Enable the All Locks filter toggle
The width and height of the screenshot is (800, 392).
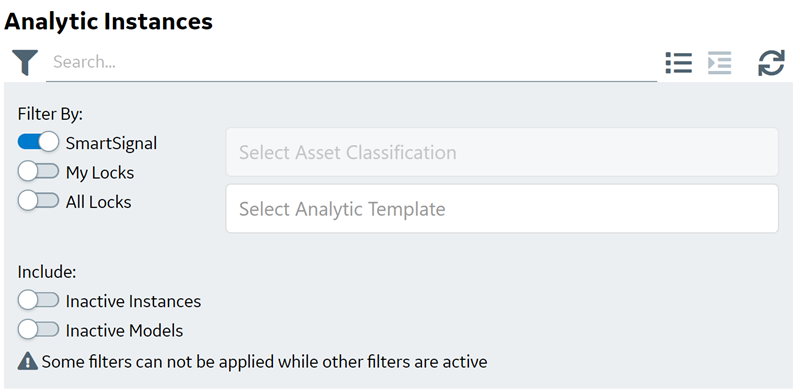pyautogui.click(x=38, y=201)
